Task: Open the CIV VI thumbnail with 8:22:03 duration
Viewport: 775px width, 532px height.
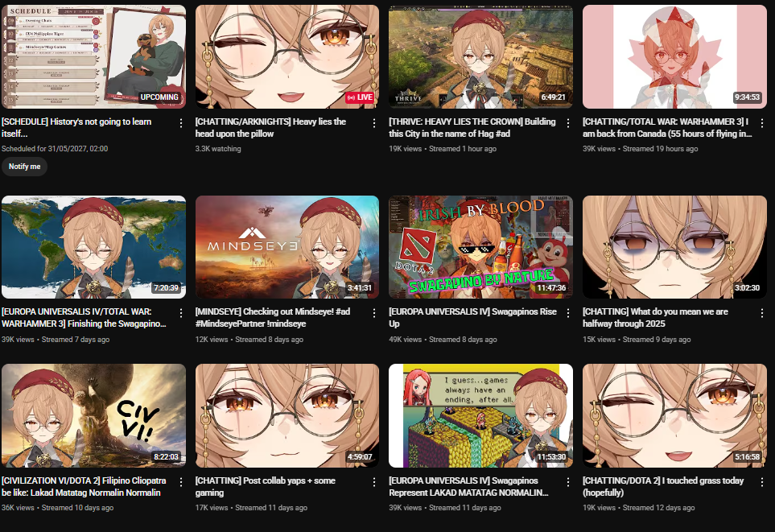Action: (94, 416)
